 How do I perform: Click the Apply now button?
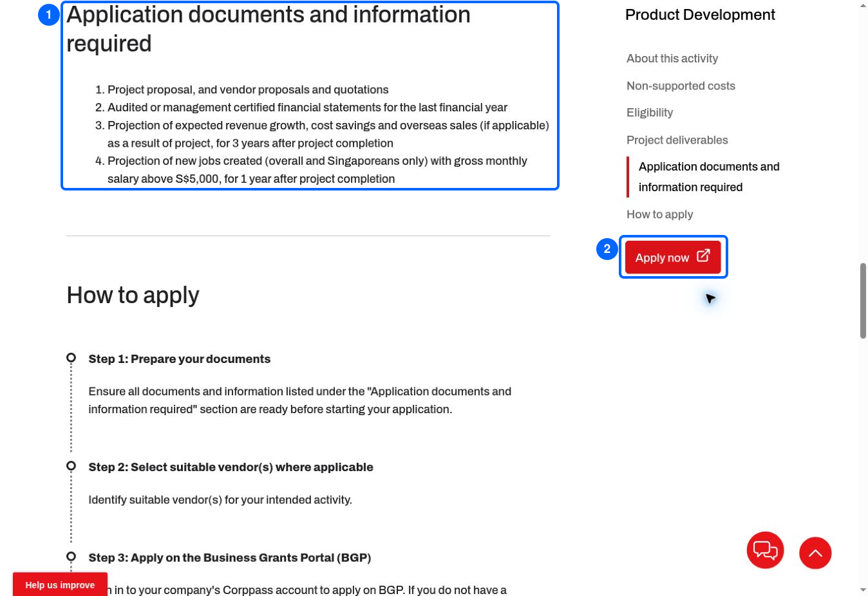673,257
